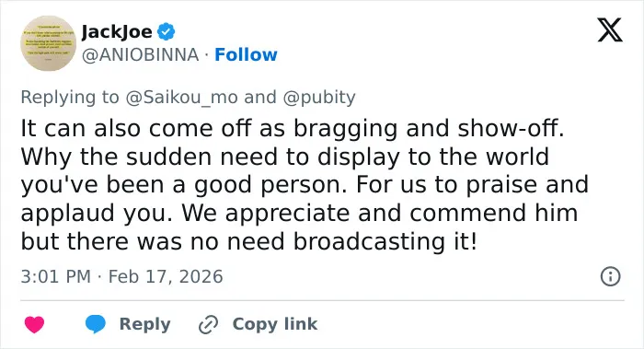Screen dimensions: 644x349
Task: Click the tweet line starting 'It can also'
Action: coord(293,128)
